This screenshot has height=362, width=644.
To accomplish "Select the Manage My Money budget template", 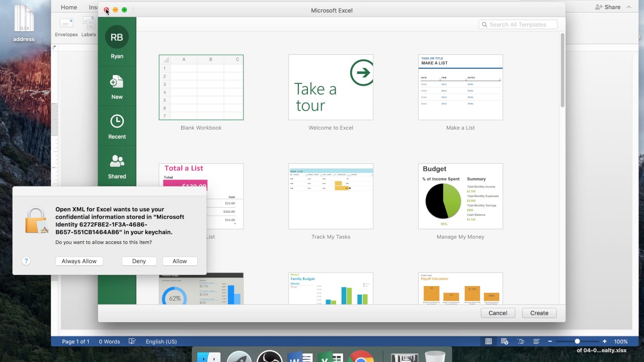I will tap(460, 197).
